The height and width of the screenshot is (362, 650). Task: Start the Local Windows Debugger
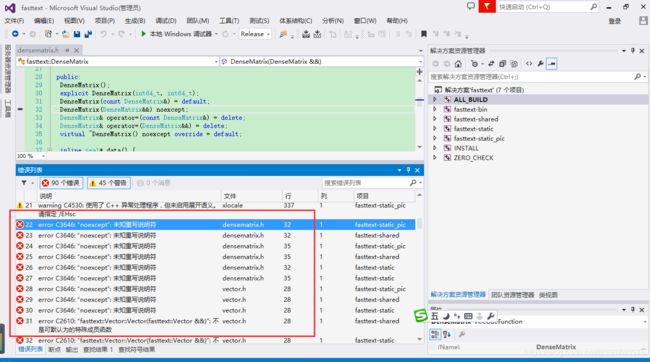tap(176, 34)
